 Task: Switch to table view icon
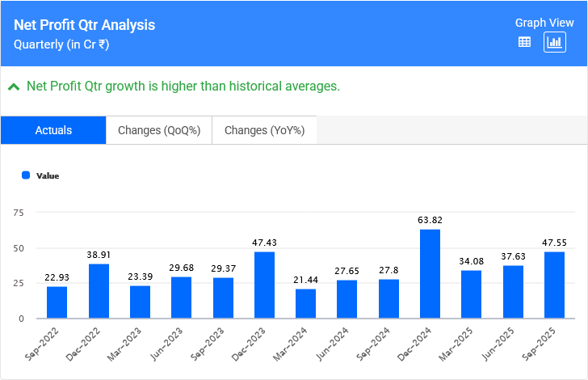point(524,43)
